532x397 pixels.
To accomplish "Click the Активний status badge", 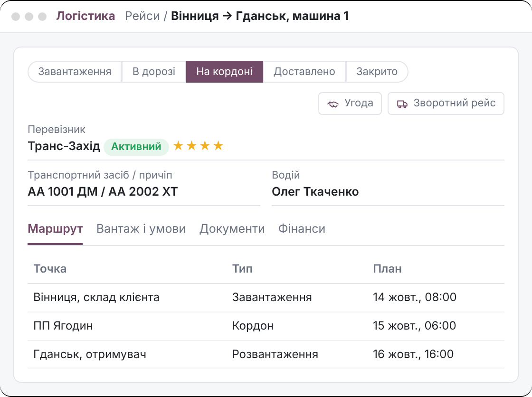I will point(136,147).
